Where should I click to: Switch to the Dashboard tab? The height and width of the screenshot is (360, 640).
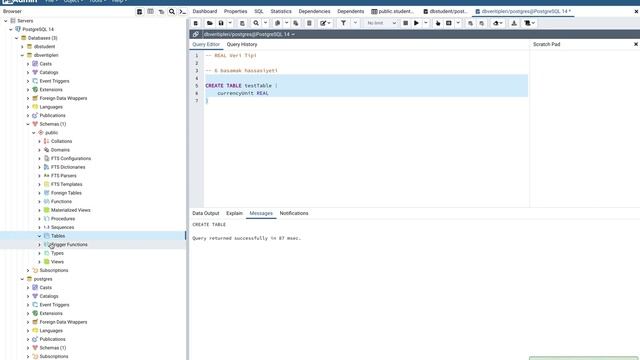point(204,11)
